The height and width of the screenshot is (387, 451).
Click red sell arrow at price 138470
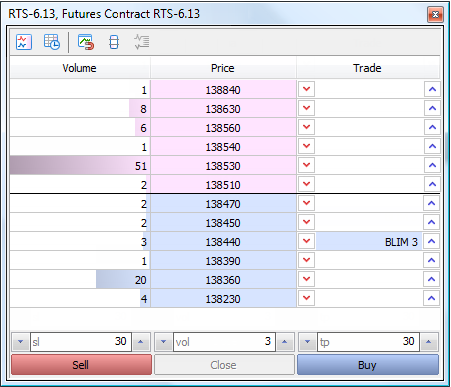click(307, 203)
